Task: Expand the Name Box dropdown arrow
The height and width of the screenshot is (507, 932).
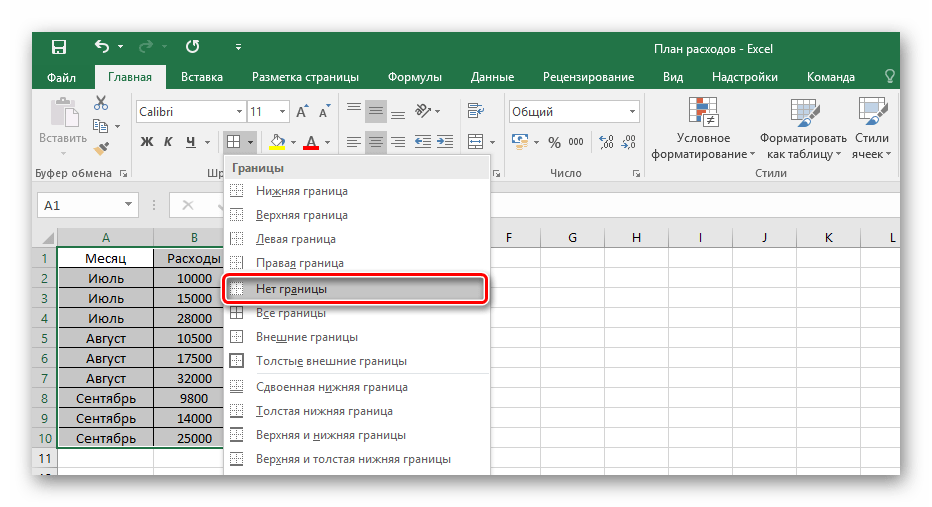Action: [x=129, y=205]
